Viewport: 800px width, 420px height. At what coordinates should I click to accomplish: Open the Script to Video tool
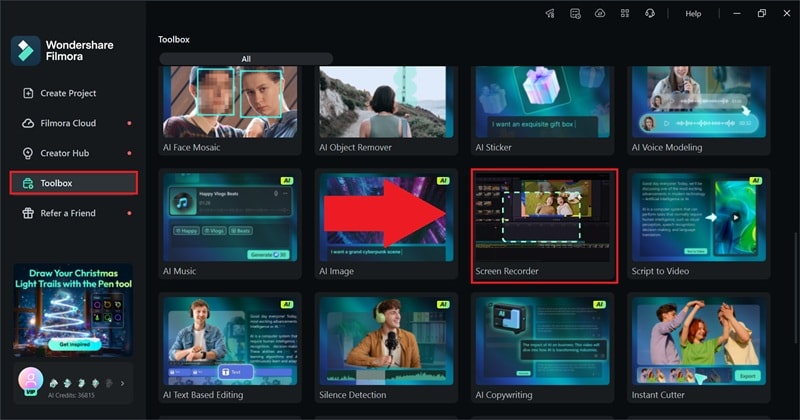(x=698, y=224)
